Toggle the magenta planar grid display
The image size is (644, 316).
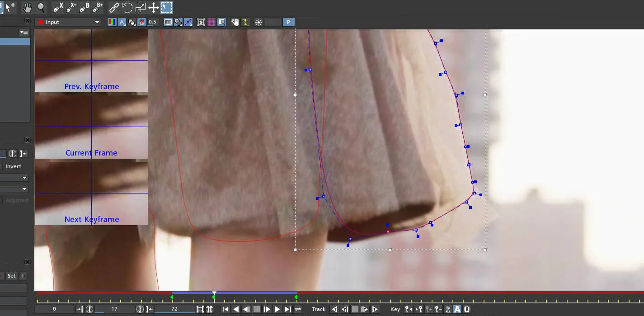coord(212,22)
